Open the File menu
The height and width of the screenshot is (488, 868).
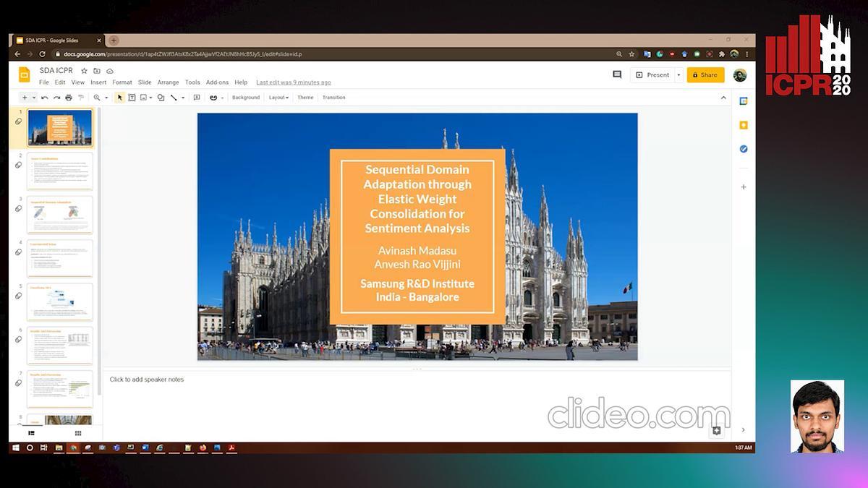[x=44, y=82]
